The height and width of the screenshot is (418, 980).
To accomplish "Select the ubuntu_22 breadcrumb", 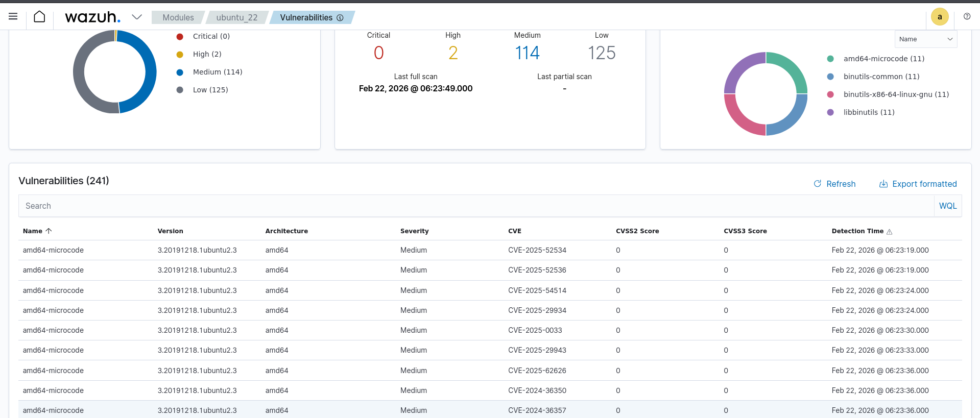I will [237, 17].
